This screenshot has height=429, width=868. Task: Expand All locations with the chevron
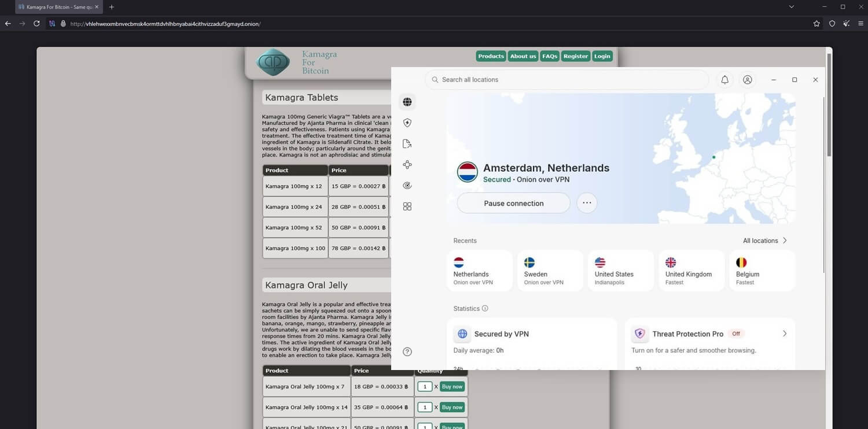785,241
